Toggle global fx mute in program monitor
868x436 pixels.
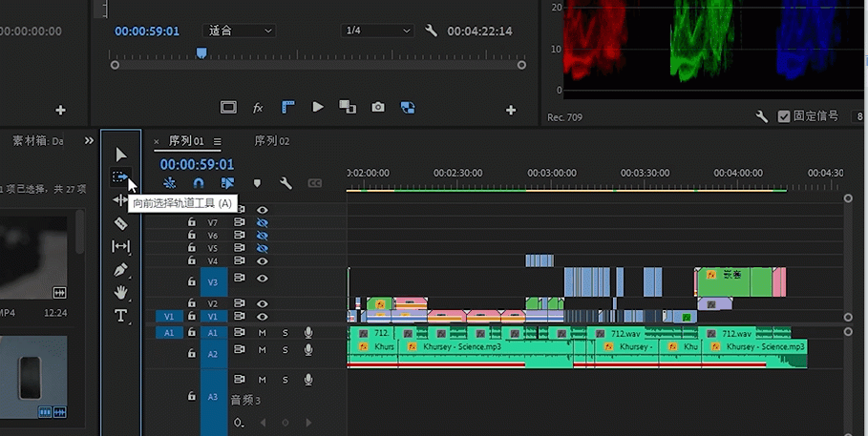258,108
